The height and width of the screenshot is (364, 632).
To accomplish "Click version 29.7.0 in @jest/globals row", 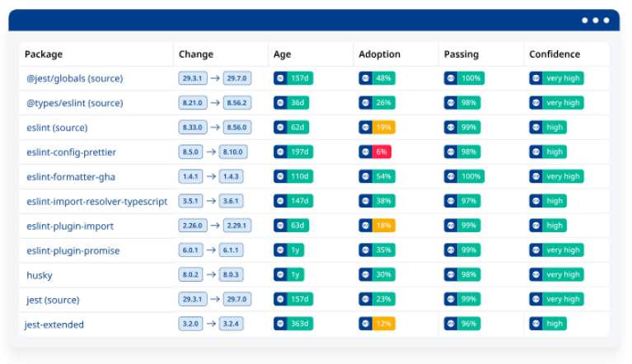I will (x=237, y=78).
